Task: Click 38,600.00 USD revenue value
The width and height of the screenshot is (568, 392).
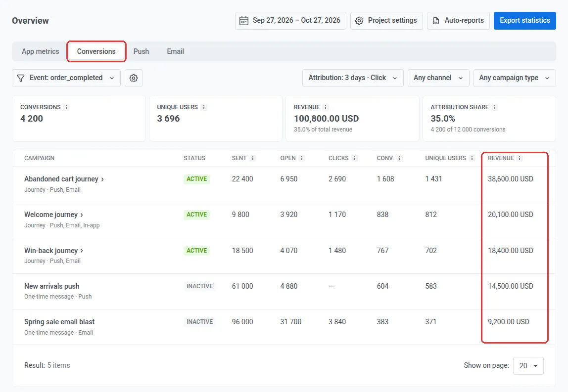Action: [x=511, y=179]
